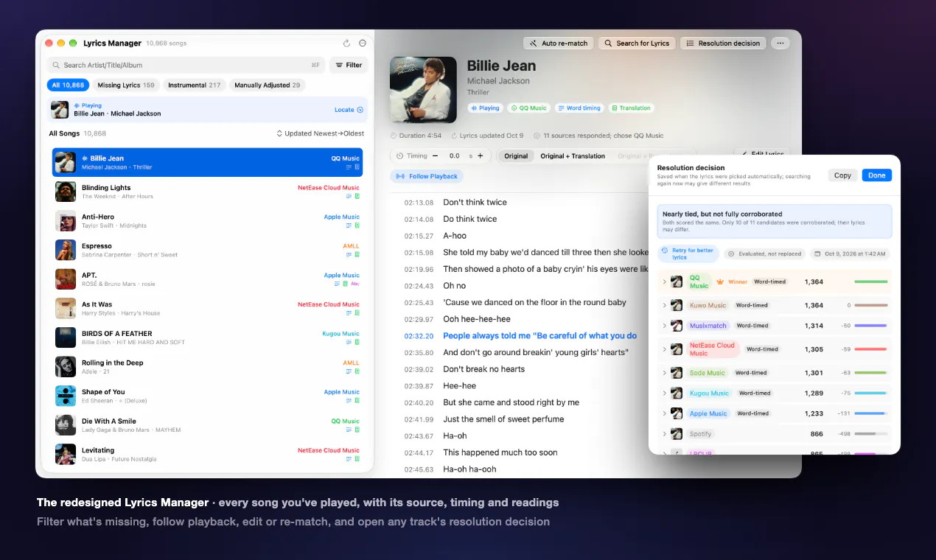Click the Blinding Lights album artwork
936x560 pixels.
pyautogui.click(x=66, y=192)
